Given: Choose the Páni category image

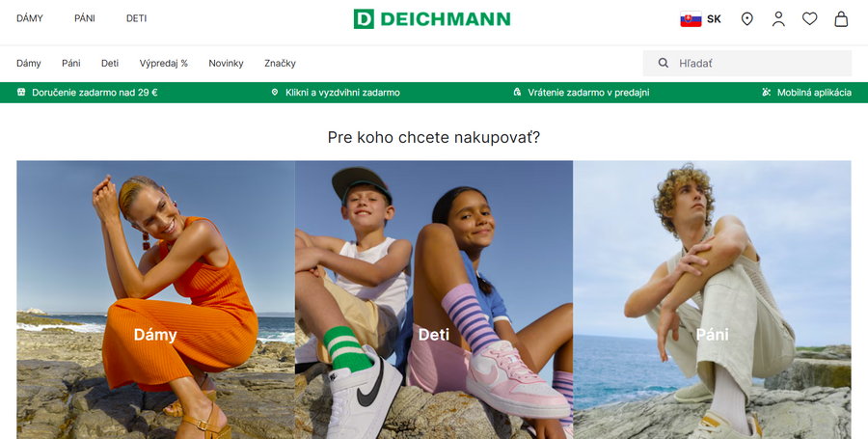Looking at the screenshot, I should 712,299.
